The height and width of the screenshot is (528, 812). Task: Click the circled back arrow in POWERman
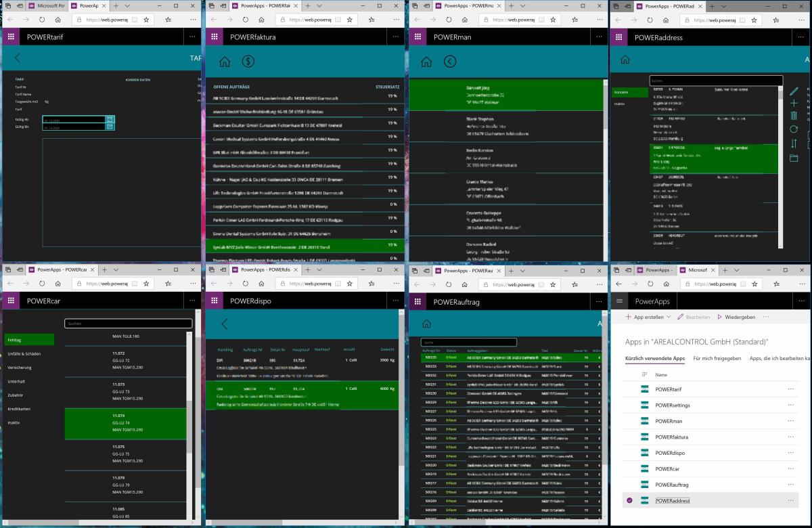coord(450,62)
